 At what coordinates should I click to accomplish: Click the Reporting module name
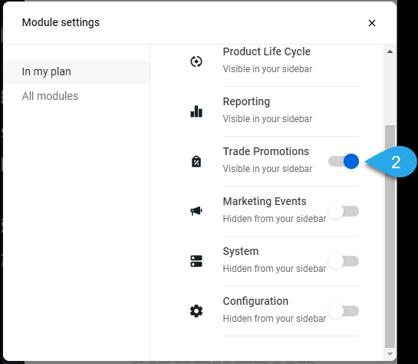point(246,102)
